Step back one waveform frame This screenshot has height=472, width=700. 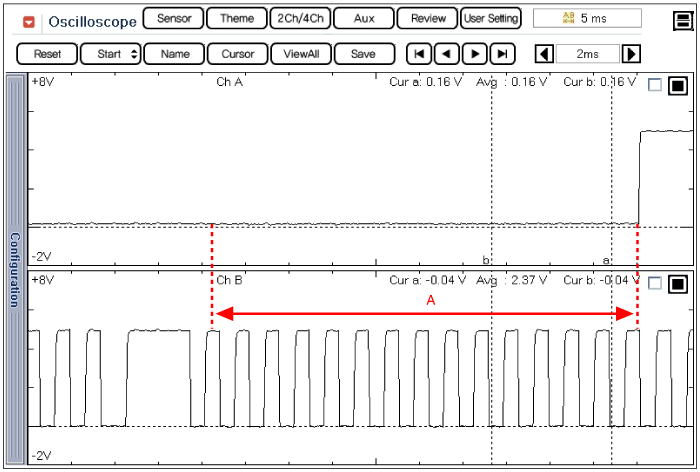pos(446,54)
